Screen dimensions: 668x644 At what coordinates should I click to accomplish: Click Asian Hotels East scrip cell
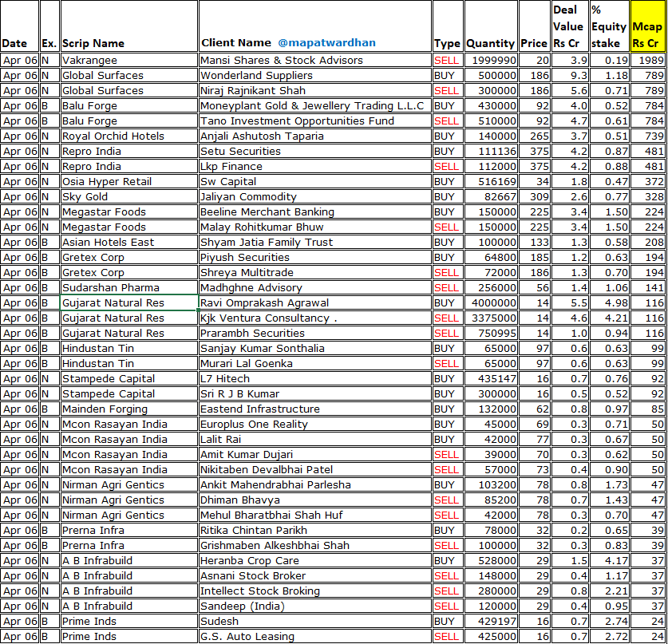pyautogui.click(x=129, y=243)
